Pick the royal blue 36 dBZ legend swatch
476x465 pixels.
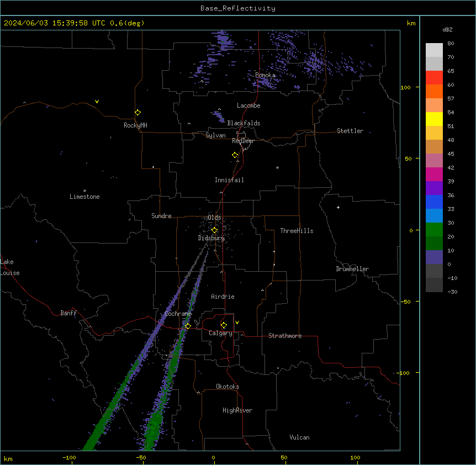434,202
